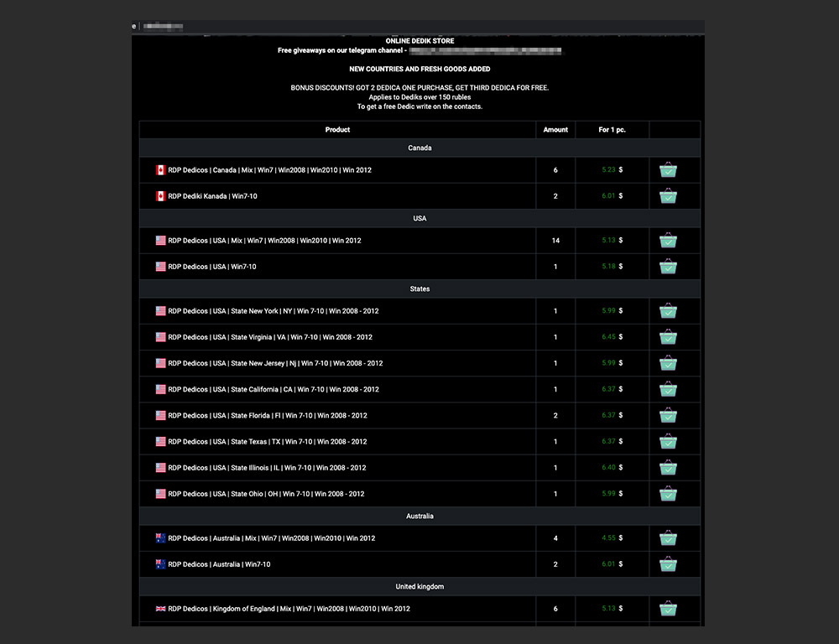Click the Amount column header
839x644 pixels.
[x=555, y=130]
